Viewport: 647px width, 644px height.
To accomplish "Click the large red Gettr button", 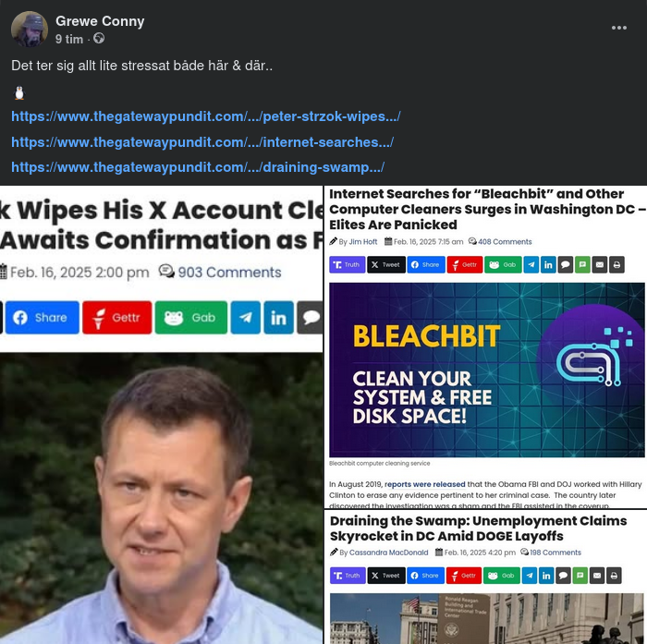I will [x=117, y=317].
